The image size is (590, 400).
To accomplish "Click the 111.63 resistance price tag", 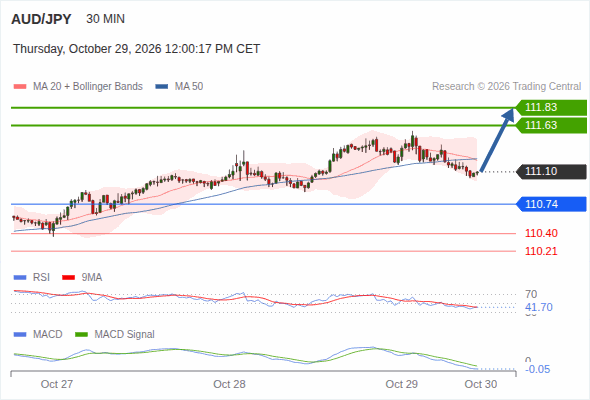I will (551, 125).
